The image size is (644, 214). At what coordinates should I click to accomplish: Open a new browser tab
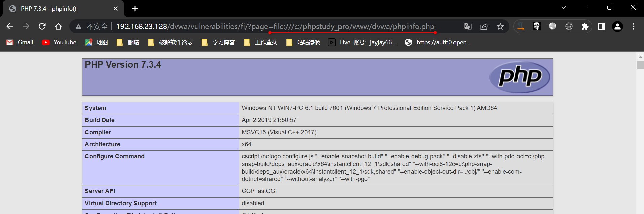click(135, 9)
